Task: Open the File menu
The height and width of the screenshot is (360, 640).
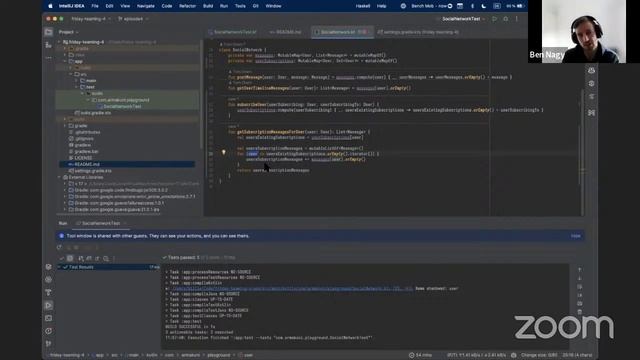Action: pos(95,6)
